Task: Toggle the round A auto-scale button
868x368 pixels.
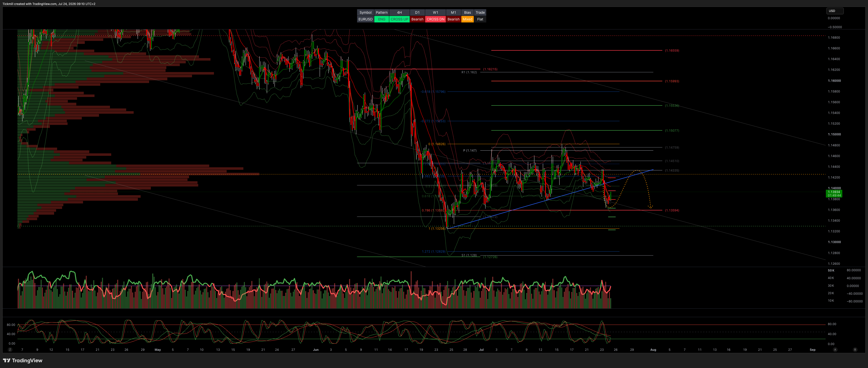Action: (835, 350)
